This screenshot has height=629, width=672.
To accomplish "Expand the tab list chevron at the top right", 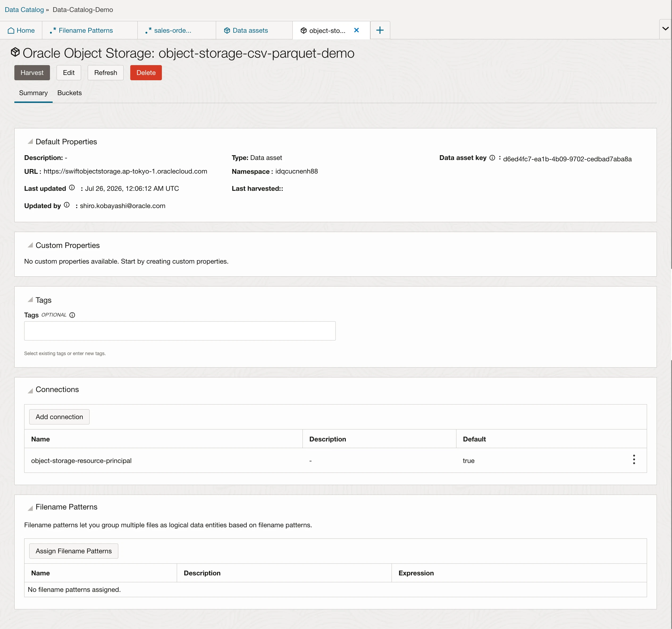I will pos(665,28).
